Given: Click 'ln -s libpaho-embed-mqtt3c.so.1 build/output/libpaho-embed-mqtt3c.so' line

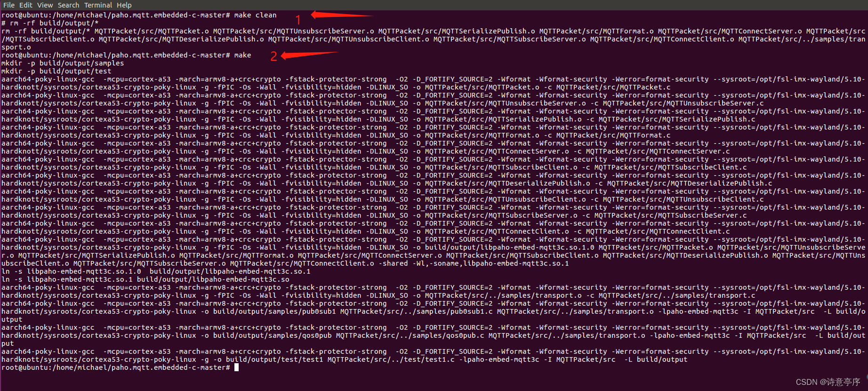Looking at the screenshot, I should point(145,279).
